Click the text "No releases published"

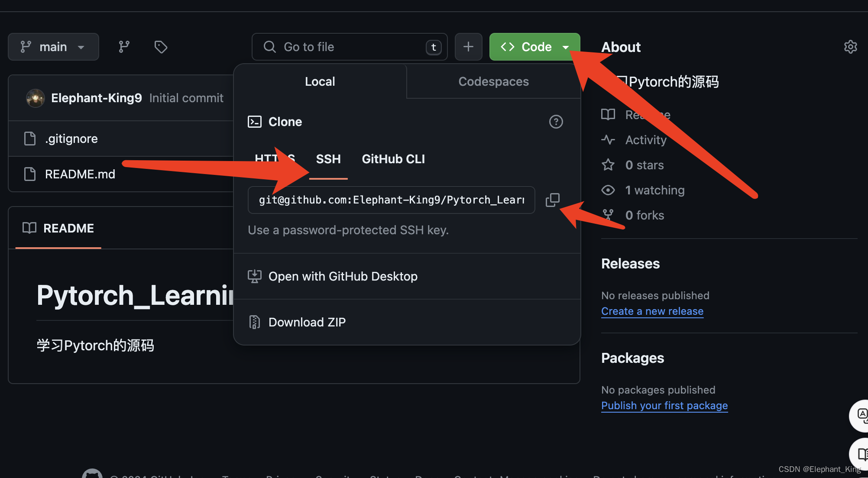click(655, 296)
